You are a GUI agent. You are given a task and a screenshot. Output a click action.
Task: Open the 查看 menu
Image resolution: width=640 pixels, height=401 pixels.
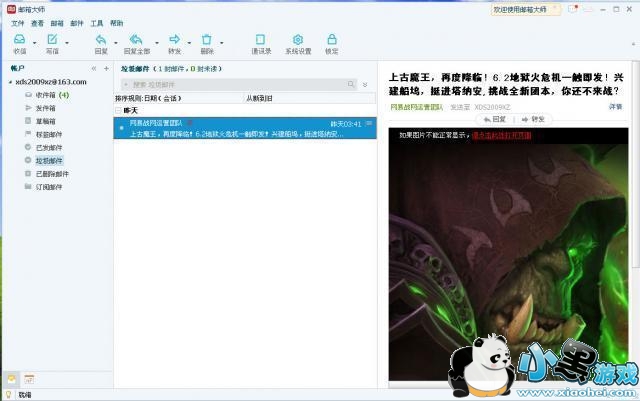(38, 23)
